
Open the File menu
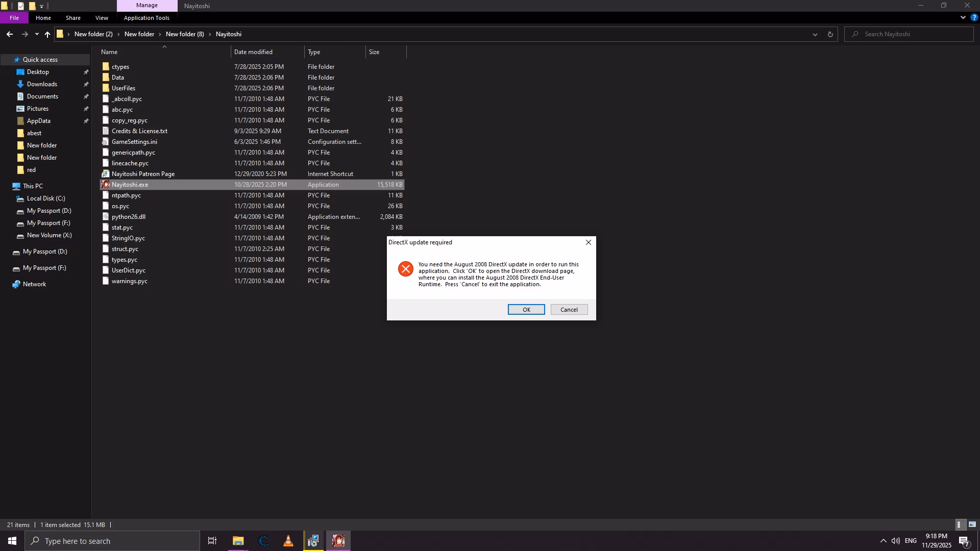pos(14,18)
